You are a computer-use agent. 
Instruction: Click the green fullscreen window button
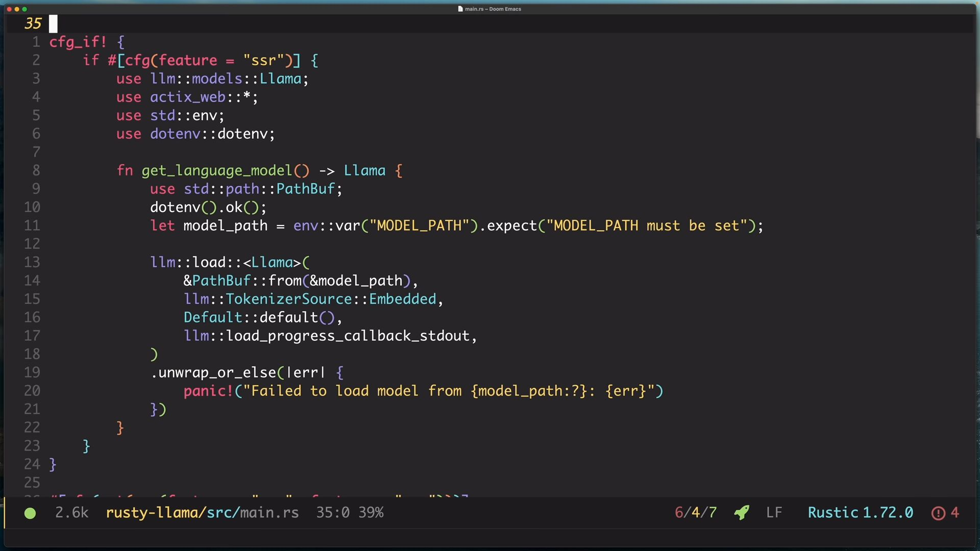24,9
